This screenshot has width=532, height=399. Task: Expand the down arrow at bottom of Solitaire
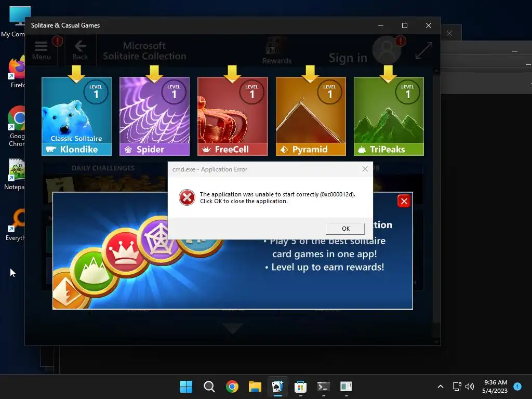[x=233, y=328]
